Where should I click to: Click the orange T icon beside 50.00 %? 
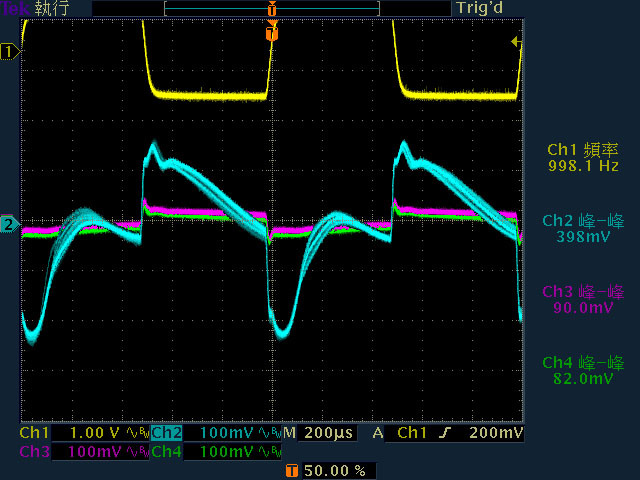coord(292,471)
